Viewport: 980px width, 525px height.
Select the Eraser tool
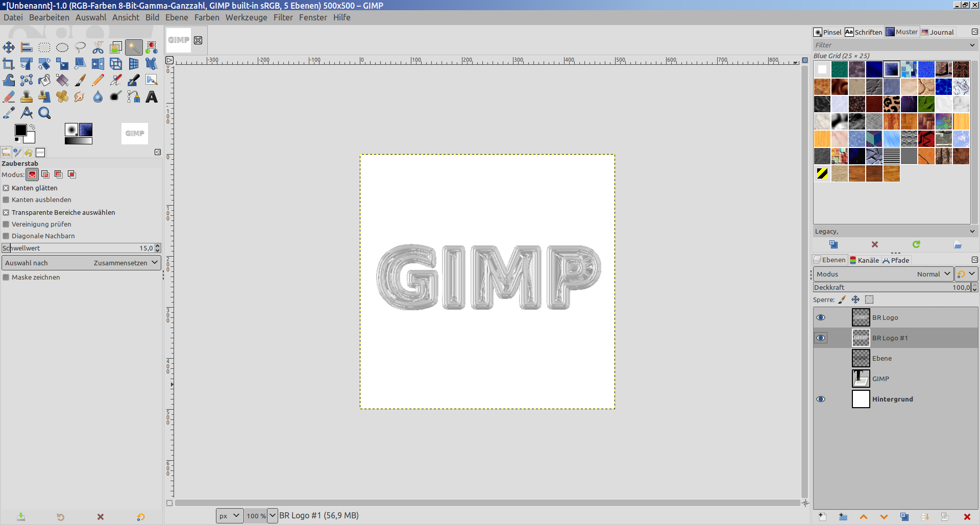click(x=9, y=96)
